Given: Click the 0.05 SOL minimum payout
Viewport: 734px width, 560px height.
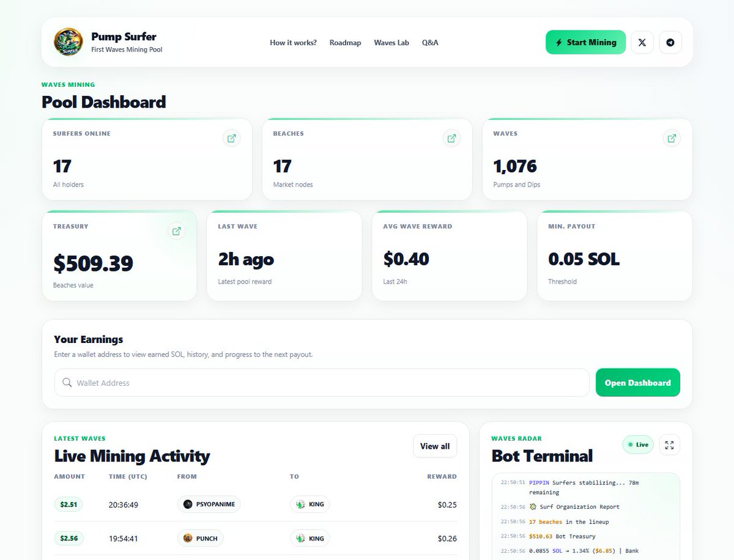Looking at the screenshot, I should coord(584,259).
